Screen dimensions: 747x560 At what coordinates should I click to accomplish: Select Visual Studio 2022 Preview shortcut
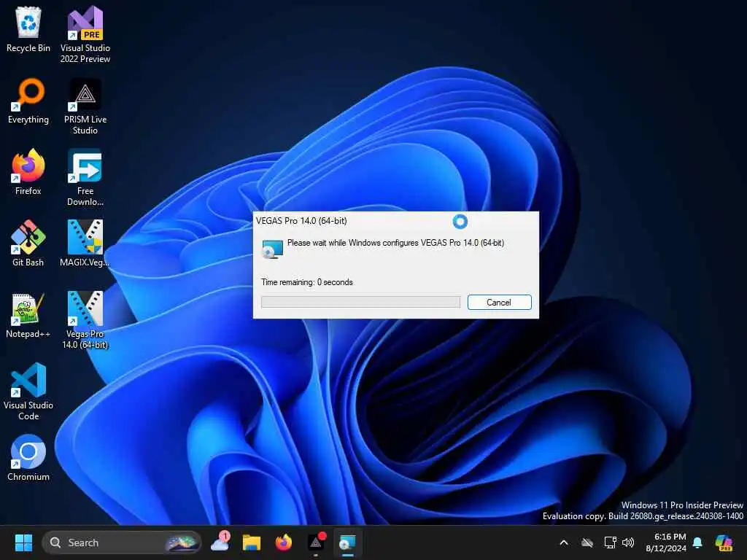[x=85, y=34]
